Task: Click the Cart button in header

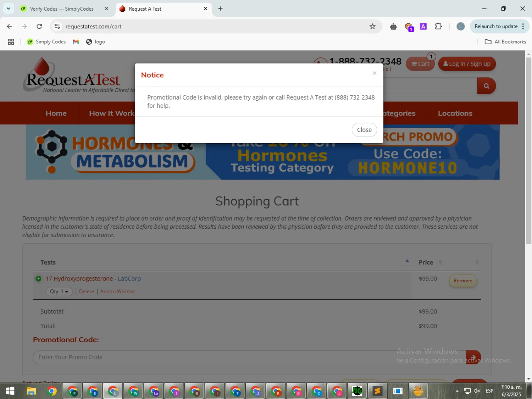Action: [420, 64]
